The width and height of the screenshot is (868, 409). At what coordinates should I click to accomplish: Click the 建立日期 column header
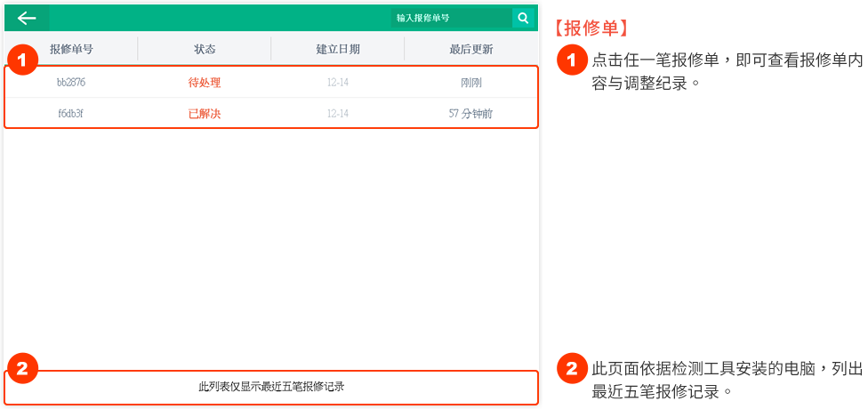tap(338, 49)
